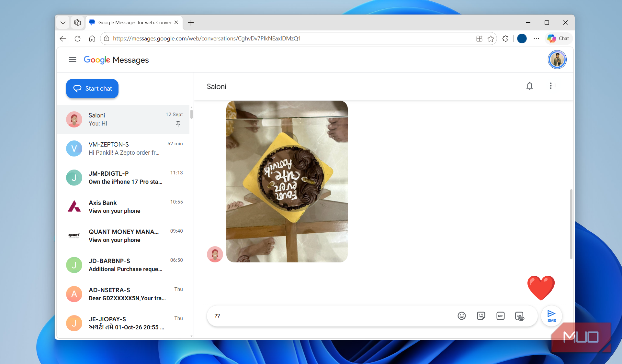Add page to favorites star
Screen dimensions: 622x364
[x=491, y=39]
